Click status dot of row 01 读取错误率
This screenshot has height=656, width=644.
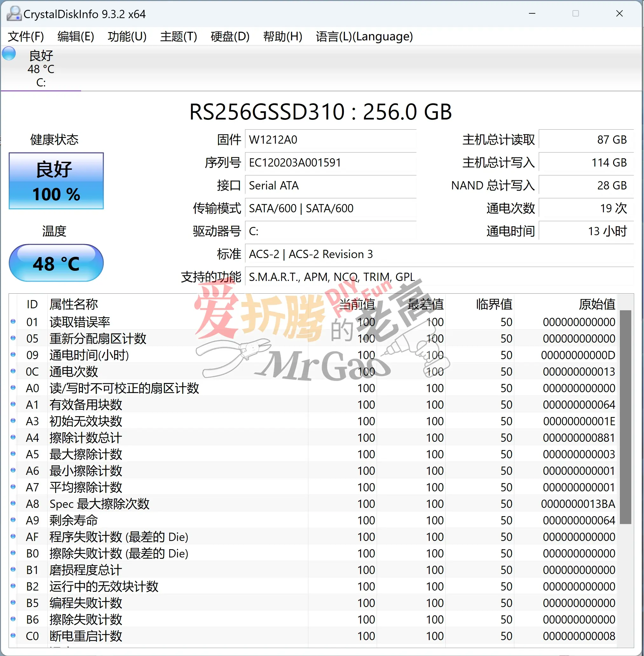point(13,322)
